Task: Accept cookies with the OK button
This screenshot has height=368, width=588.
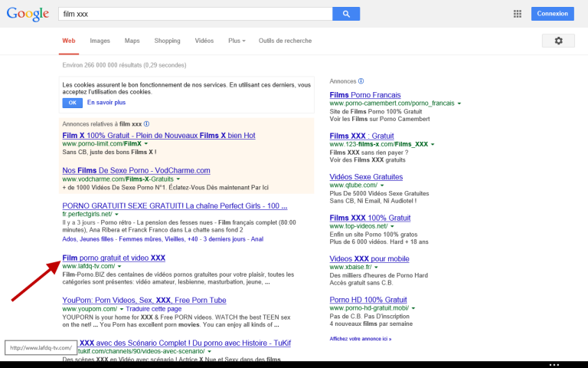Action: [x=73, y=103]
